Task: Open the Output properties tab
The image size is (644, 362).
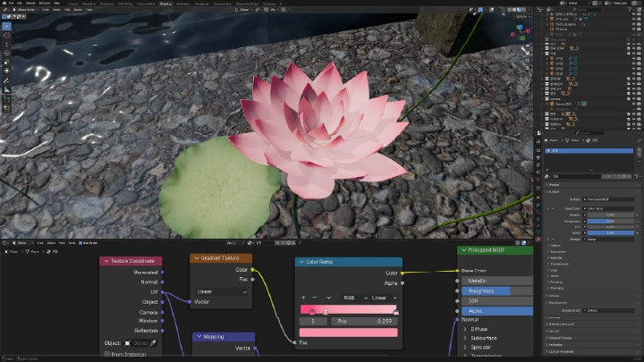Action: pos(538,157)
